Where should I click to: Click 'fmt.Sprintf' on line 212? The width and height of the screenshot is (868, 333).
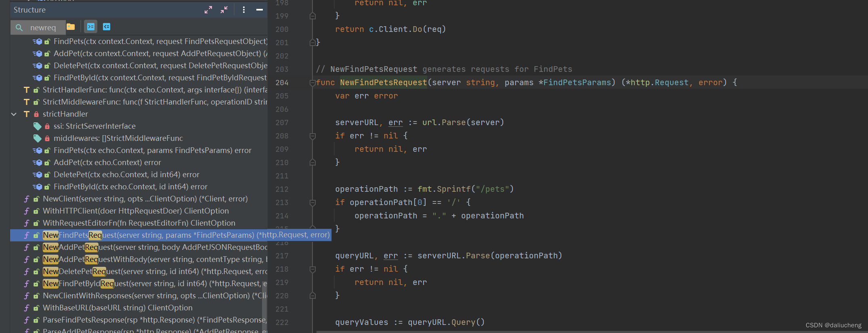point(444,189)
